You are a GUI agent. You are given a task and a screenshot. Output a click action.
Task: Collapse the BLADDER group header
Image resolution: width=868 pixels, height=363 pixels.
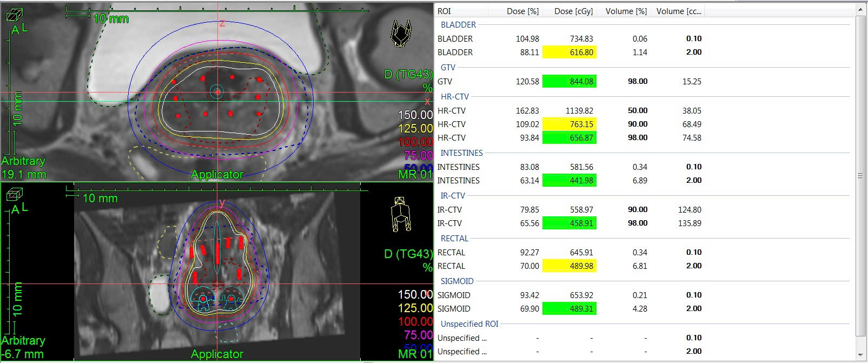coord(458,25)
